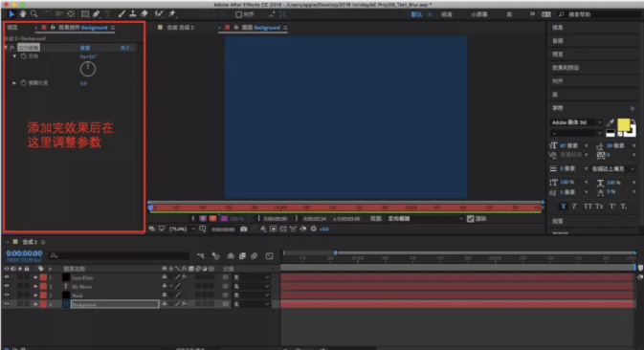This screenshot has width=644, height=350.
Task: Click the timeline layer search field
Action: (119, 255)
